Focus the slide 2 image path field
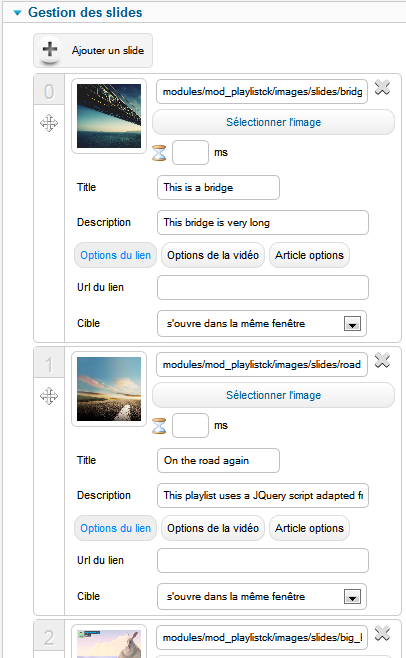This screenshot has width=406, height=658. [x=262, y=637]
